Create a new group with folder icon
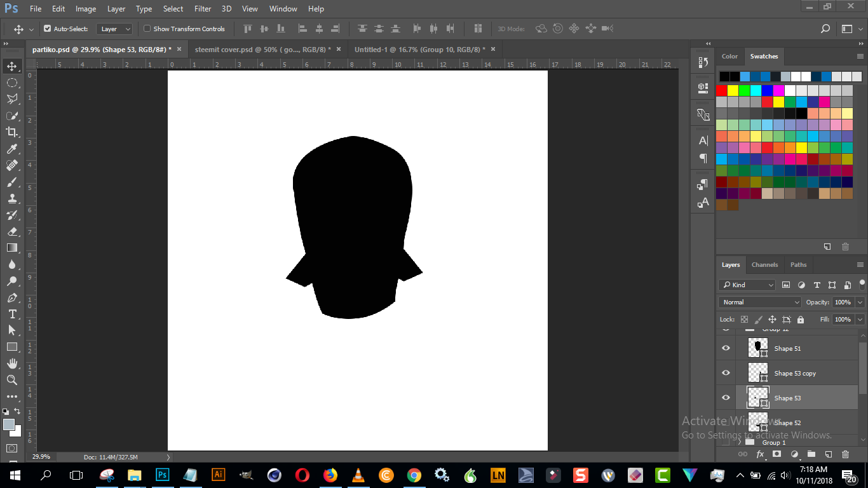868x488 pixels. (x=811, y=454)
